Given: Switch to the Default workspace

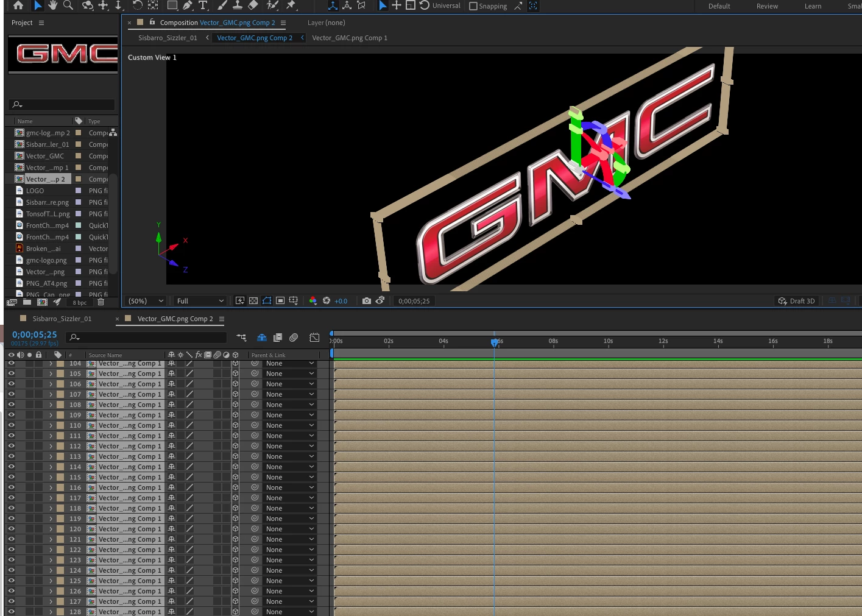Looking at the screenshot, I should [719, 6].
